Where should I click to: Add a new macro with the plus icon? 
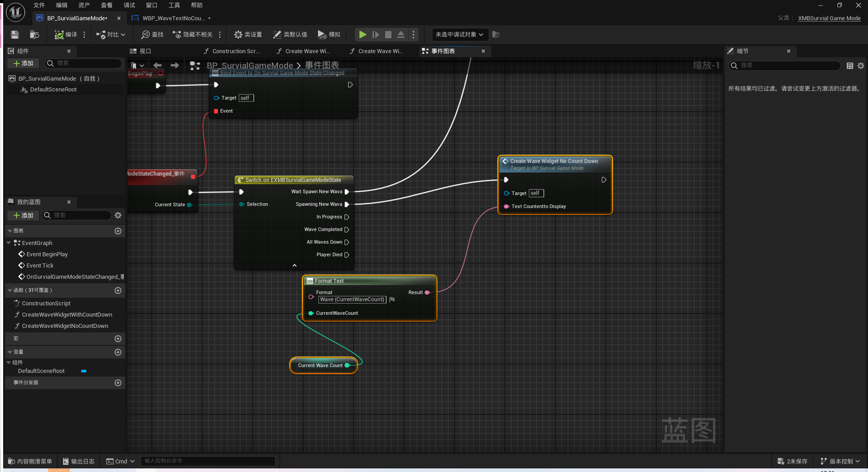click(x=118, y=339)
